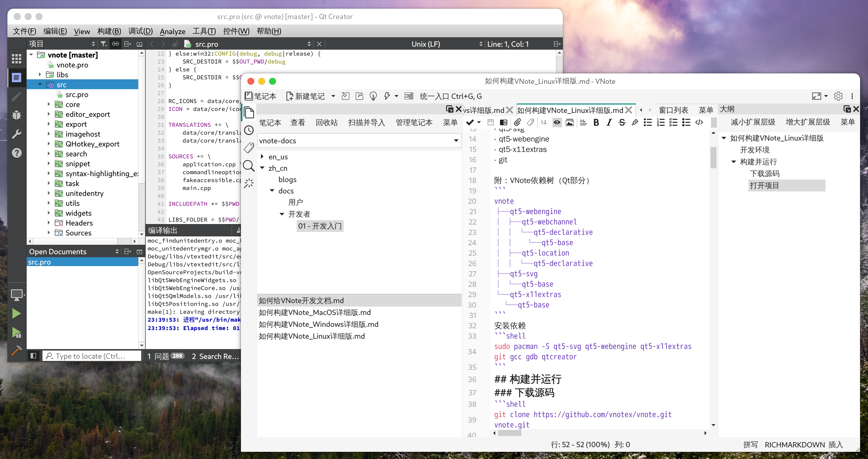Run the project in Qt Creator
The height and width of the screenshot is (459, 868).
pyautogui.click(x=17, y=314)
